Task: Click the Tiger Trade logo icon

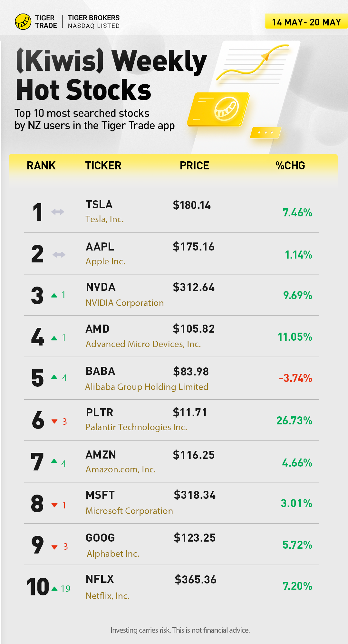Action: (23, 22)
